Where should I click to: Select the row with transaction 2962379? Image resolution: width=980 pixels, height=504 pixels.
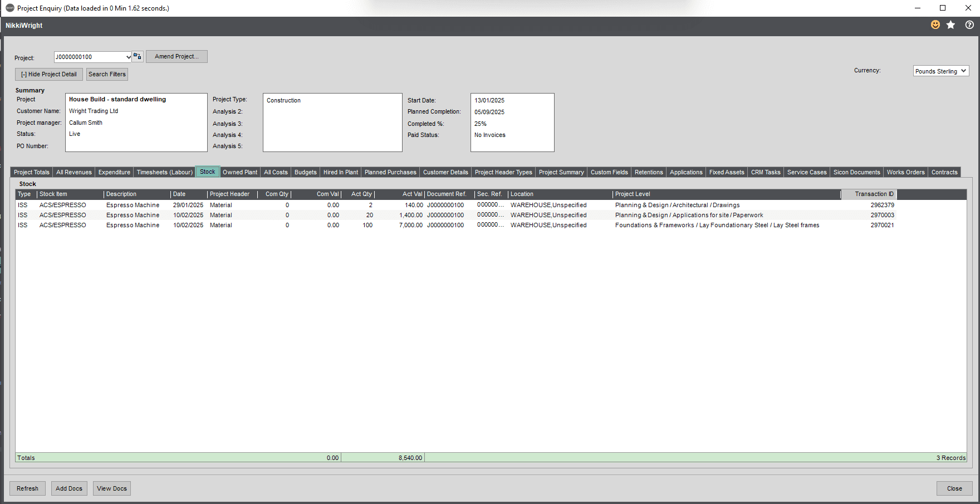(491, 205)
